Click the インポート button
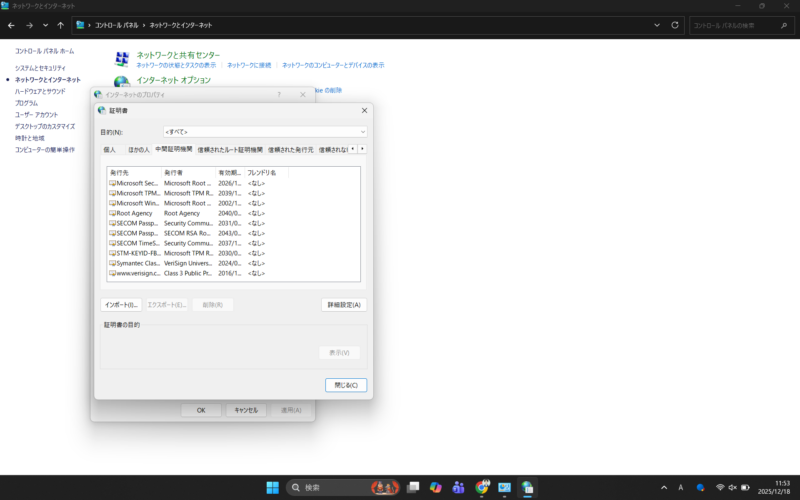The width and height of the screenshot is (800, 500). [121, 304]
